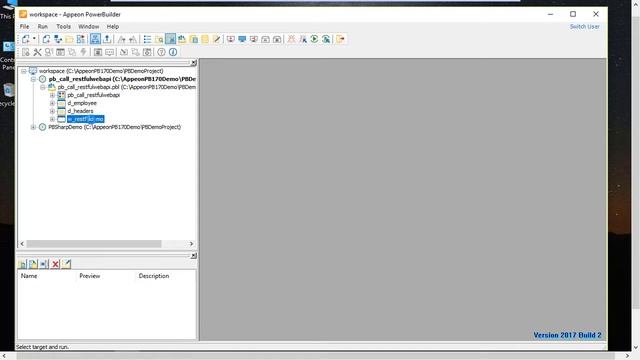The width and height of the screenshot is (640, 360).
Task: Click the Debug target icon
Action: pyautogui.click(x=291, y=39)
